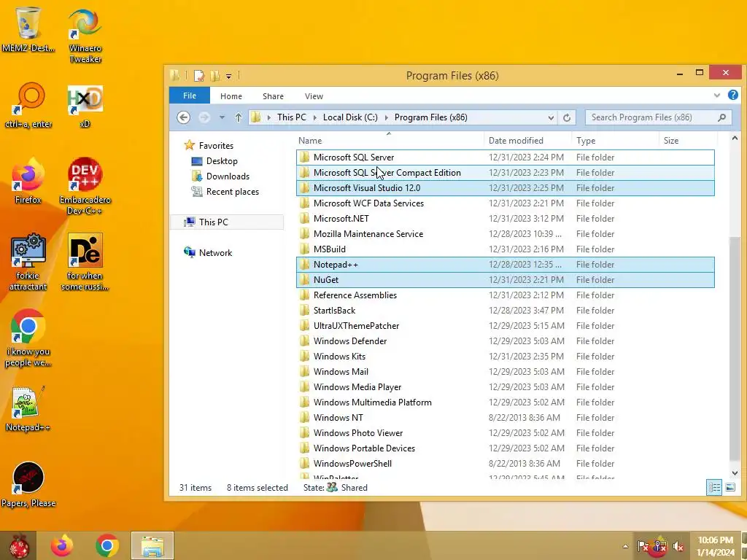Sort by the Size column header
The height and width of the screenshot is (560, 747).
[688, 141]
